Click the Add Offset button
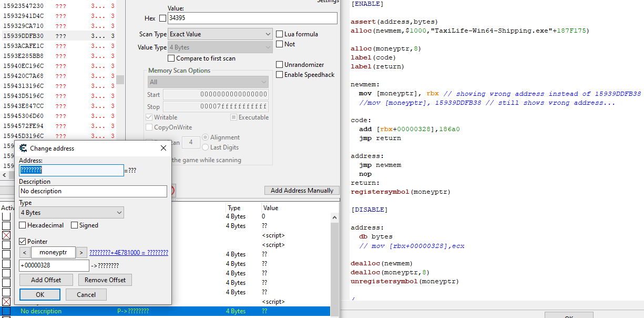 click(x=46, y=280)
